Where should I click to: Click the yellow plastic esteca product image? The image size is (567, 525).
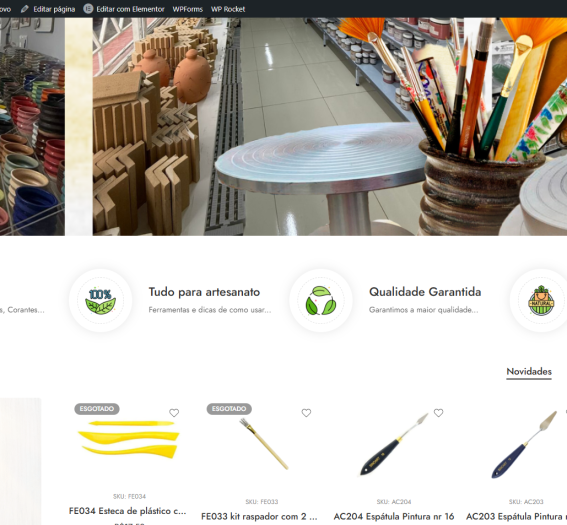pyautogui.click(x=129, y=439)
